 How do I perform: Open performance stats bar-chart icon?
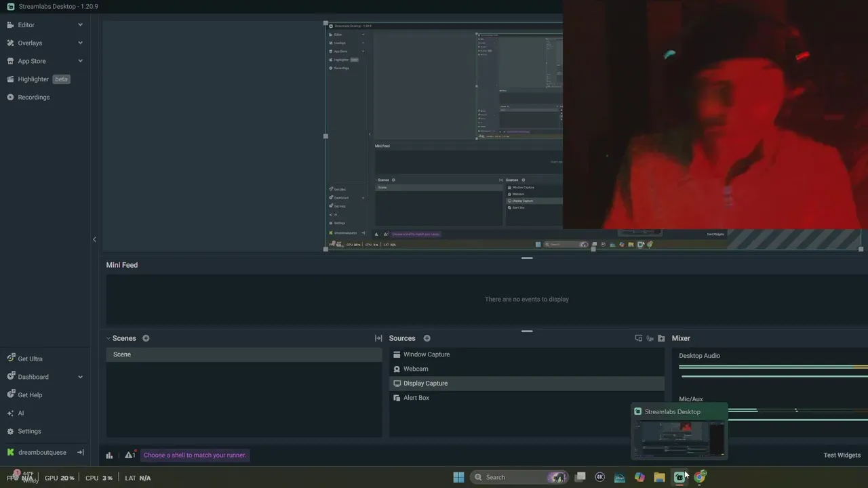[x=109, y=455]
